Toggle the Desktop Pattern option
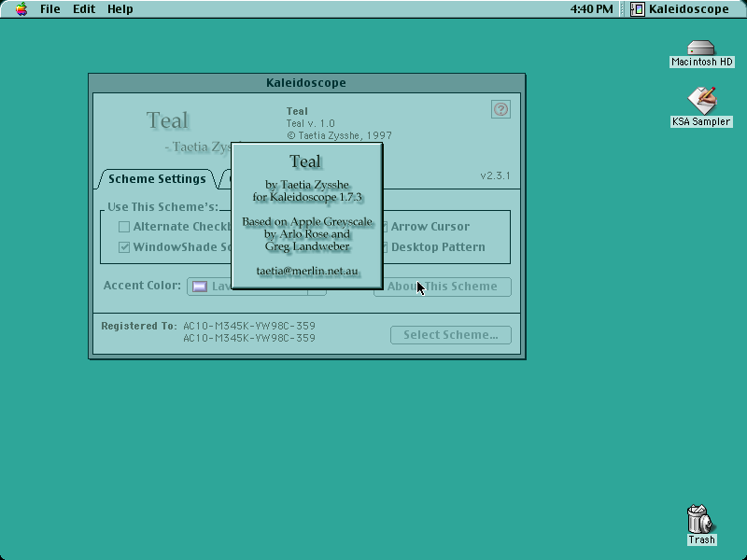The image size is (747, 560). point(433,247)
